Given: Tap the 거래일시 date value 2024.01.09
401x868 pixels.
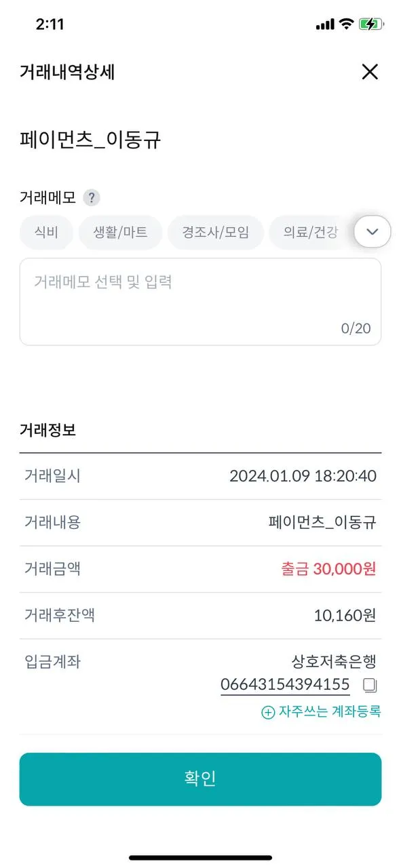Looking at the screenshot, I should (269, 476).
